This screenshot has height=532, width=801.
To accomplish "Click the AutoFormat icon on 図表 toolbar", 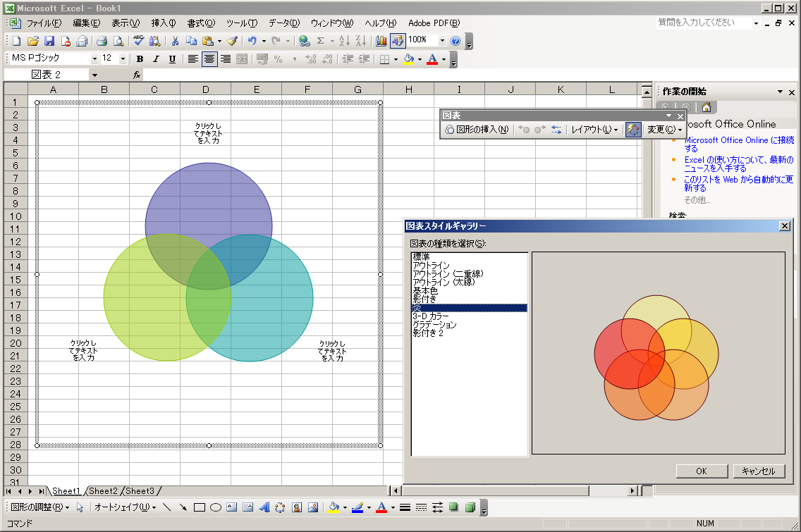I will [633, 130].
